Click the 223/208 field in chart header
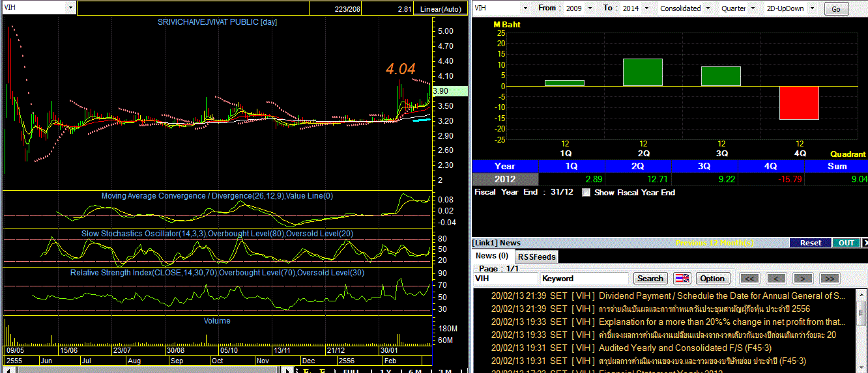This screenshot has height=373, width=868. [x=347, y=8]
